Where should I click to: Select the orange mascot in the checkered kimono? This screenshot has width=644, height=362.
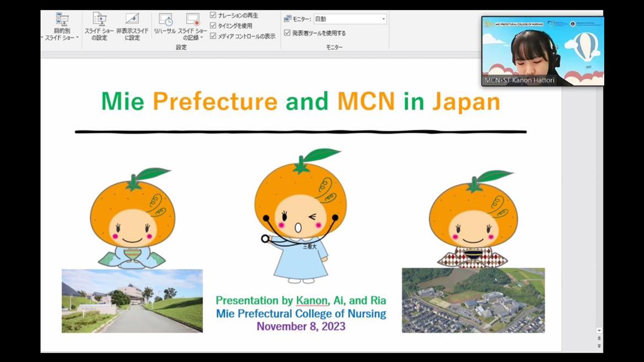474,220
